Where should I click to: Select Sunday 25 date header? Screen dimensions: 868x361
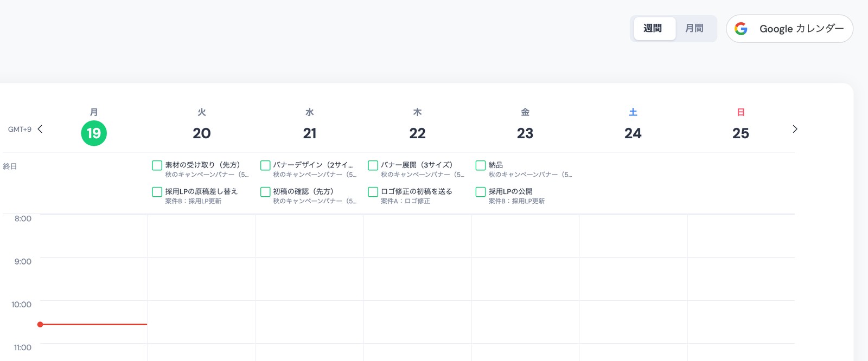(x=741, y=133)
